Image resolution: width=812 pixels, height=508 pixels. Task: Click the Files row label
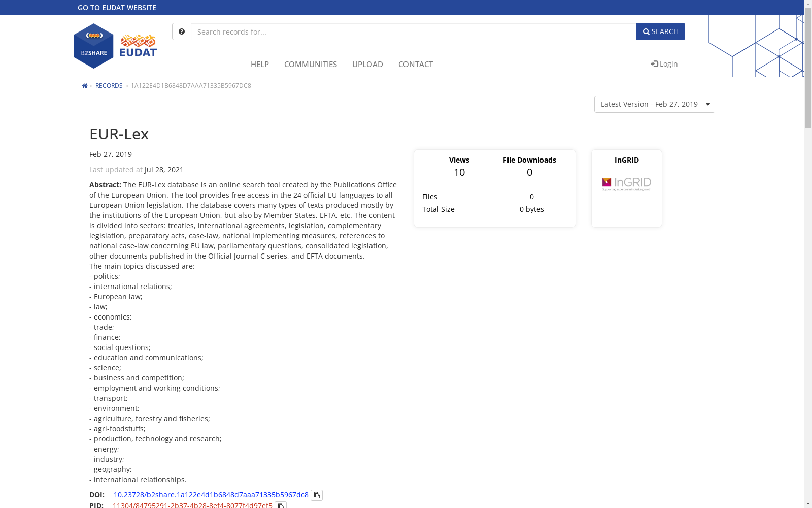tap(430, 197)
